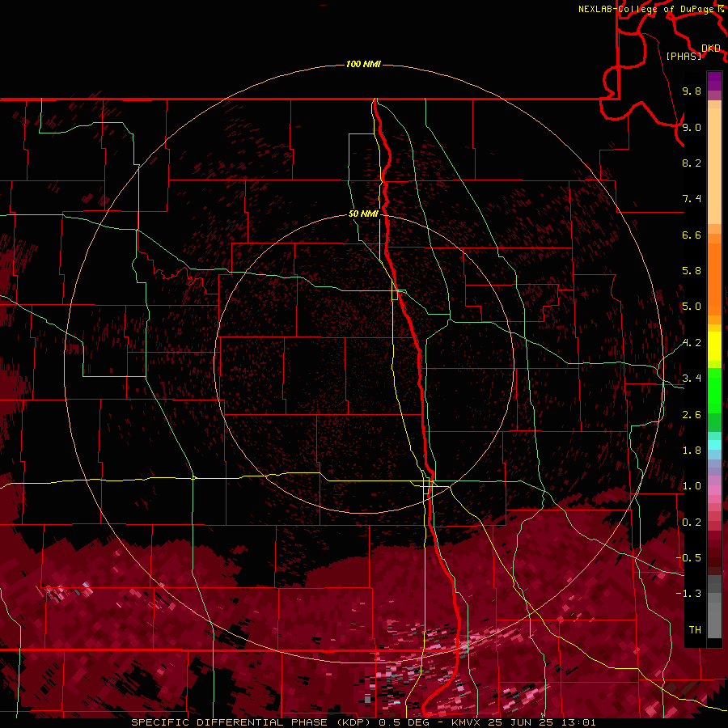The width and height of the screenshot is (728, 728).
Task: Click the 3.4 legend value
Action: point(692,379)
